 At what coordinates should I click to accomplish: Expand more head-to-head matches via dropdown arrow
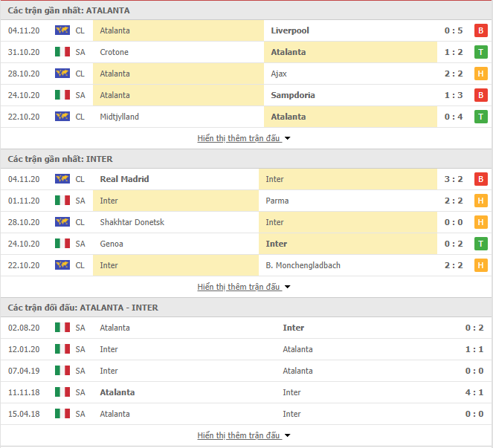(287, 435)
